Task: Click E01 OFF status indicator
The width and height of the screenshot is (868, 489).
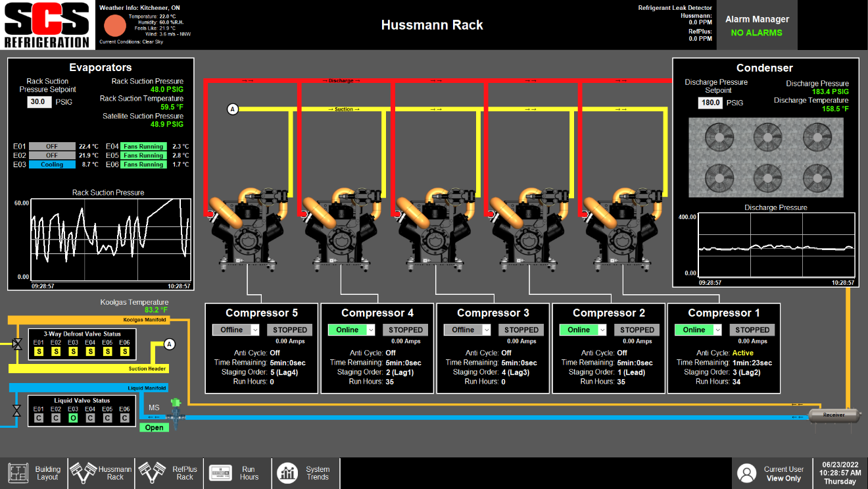Action: pos(52,146)
